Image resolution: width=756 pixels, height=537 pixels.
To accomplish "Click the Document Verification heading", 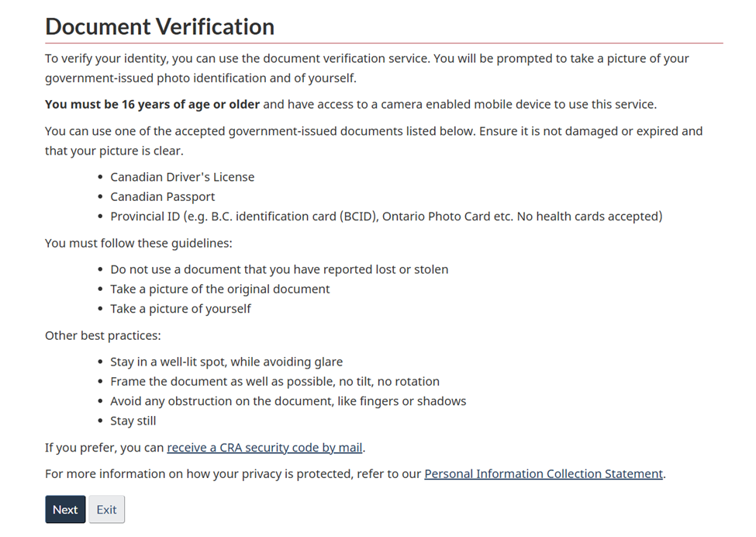I will tap(160, 27).
